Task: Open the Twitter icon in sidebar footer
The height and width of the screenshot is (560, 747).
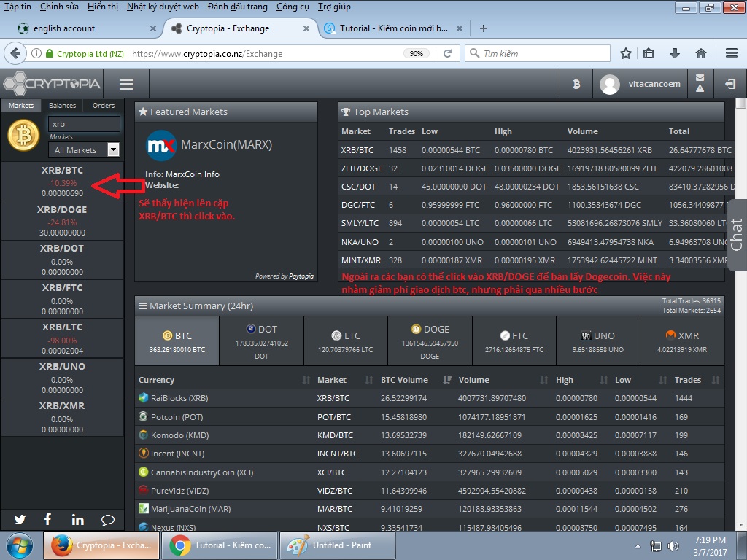Action: point(20,519)
